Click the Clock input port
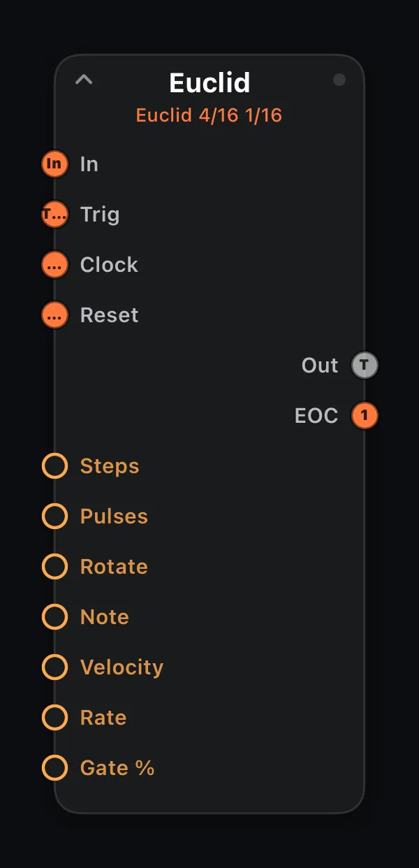419x868 pixels. [x=55, y=265]
